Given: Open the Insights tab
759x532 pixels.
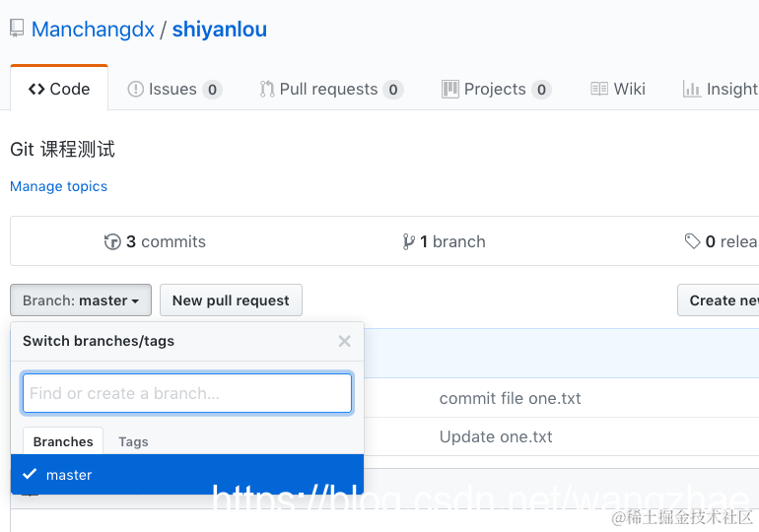Looking at the screenshot, I should click(721, 89).
